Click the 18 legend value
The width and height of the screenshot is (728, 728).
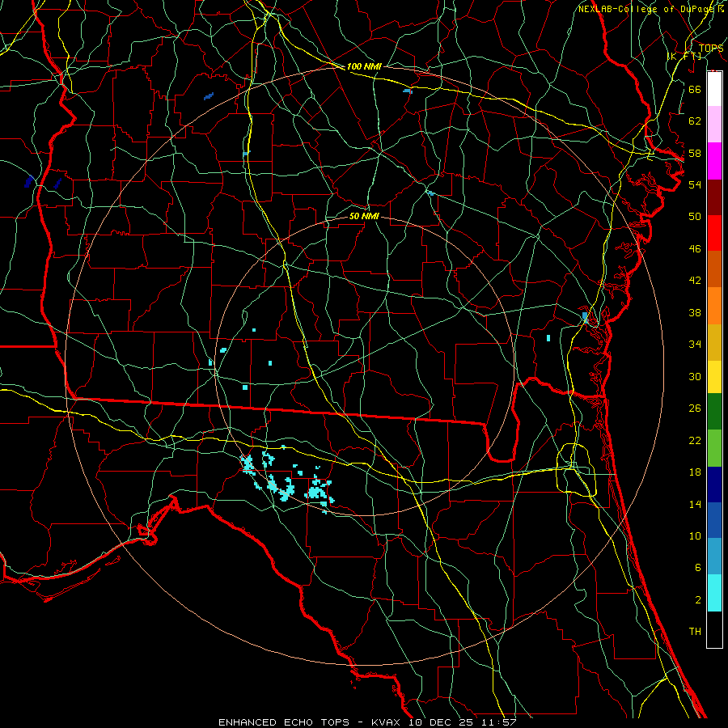(695, 472)
